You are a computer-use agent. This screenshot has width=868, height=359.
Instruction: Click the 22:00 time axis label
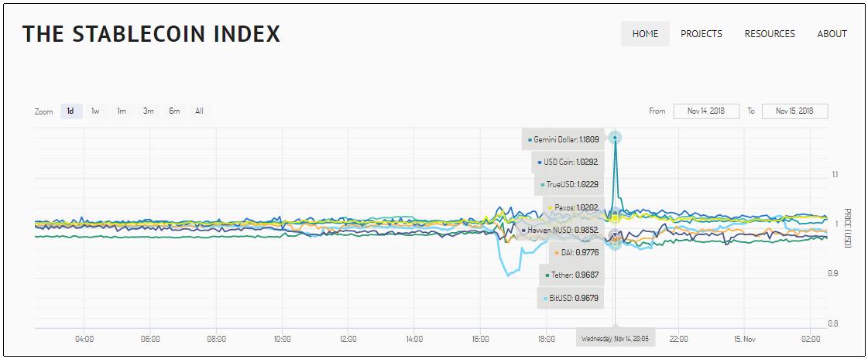pos(678,339)
